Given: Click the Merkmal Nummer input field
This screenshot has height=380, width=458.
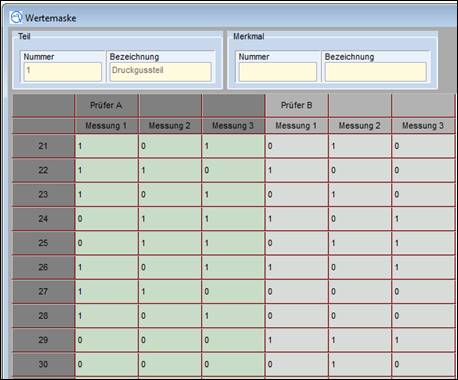Looking at the screenshot, I should pyautogui.click(x=277, y=72).
